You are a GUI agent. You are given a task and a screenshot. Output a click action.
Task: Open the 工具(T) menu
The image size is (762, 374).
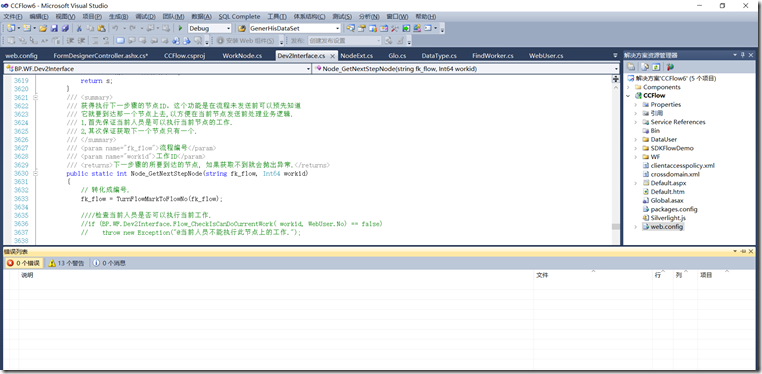[x=277, y=17]
